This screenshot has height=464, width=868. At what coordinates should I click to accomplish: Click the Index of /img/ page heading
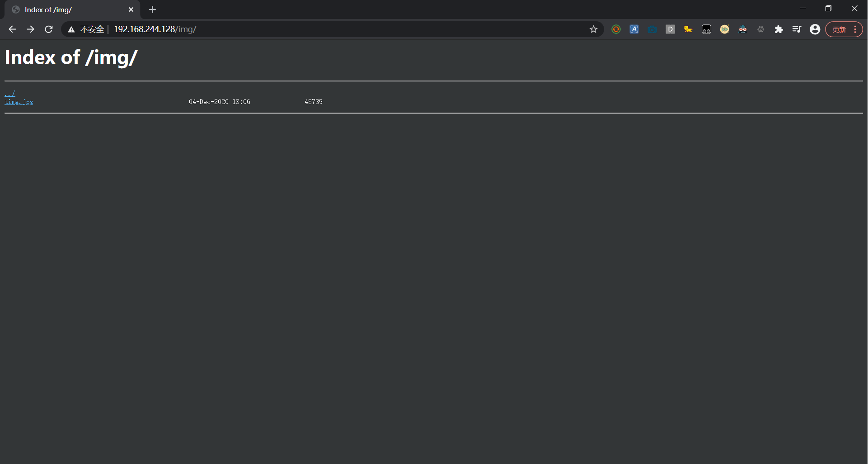click(x=71, y=57)
